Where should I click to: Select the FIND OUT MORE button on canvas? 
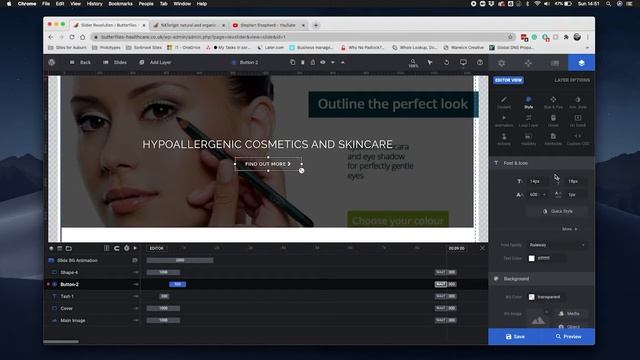pos(268,164)
